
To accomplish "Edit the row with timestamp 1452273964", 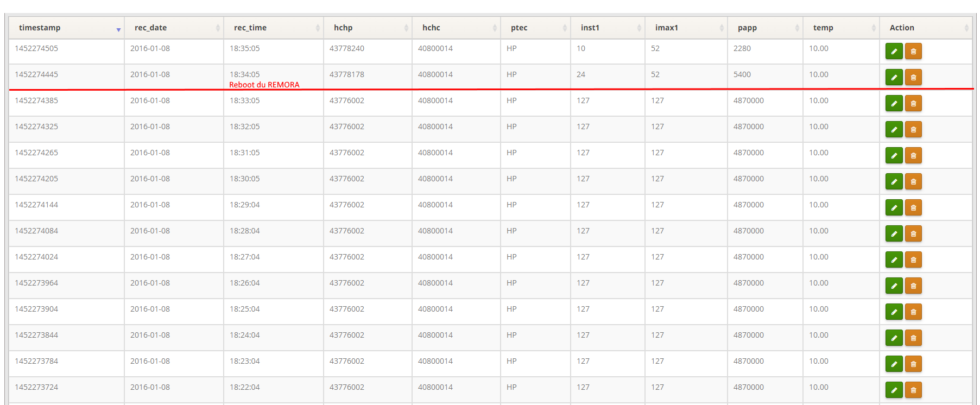I will point(894,286).
